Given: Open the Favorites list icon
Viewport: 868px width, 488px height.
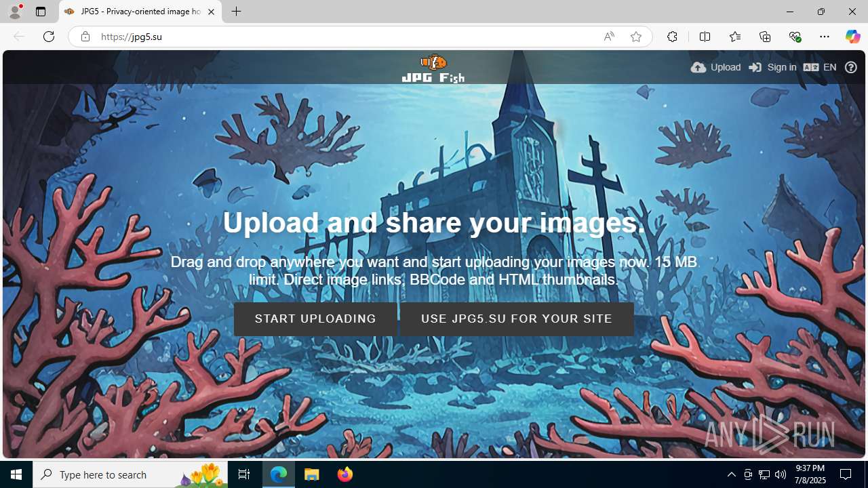Looking at the screenshot, I should [735, 37].
